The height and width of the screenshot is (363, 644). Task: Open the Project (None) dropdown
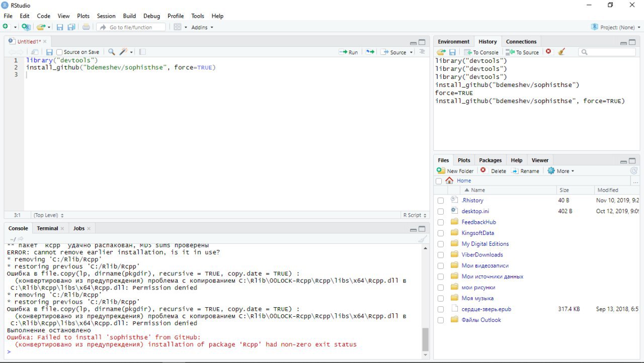(616, 27)
